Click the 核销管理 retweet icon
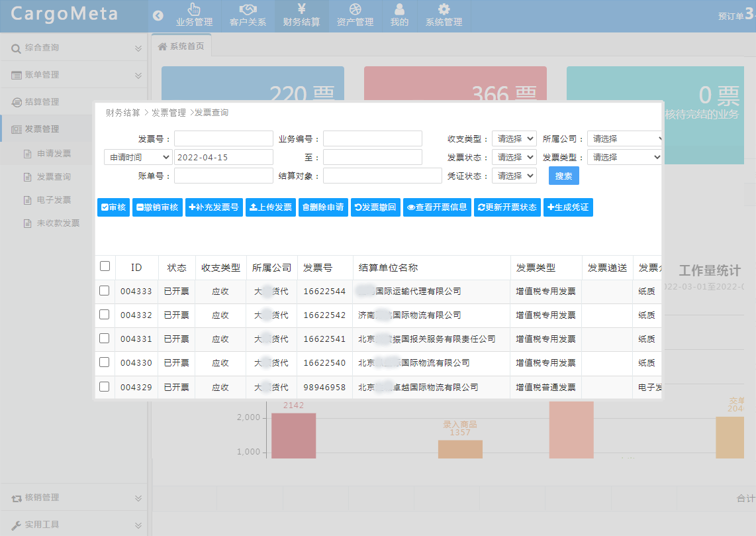The image size is (756, 536). 17,498
